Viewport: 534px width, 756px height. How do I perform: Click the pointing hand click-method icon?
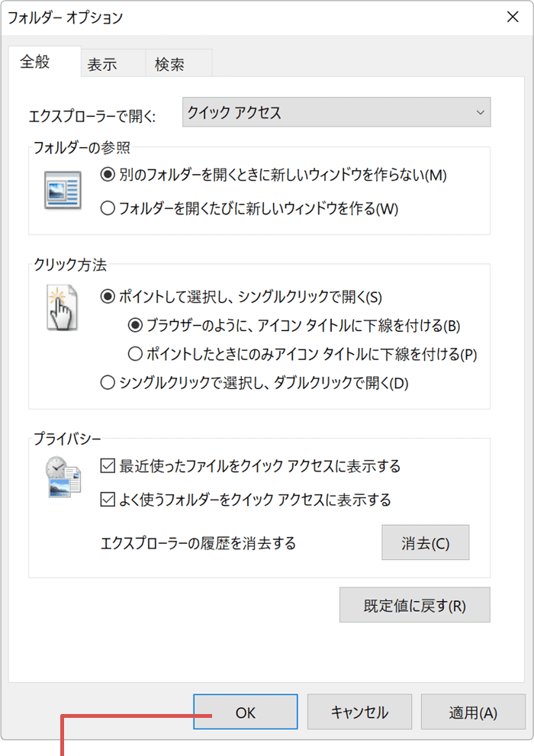[x=62, y=308]
